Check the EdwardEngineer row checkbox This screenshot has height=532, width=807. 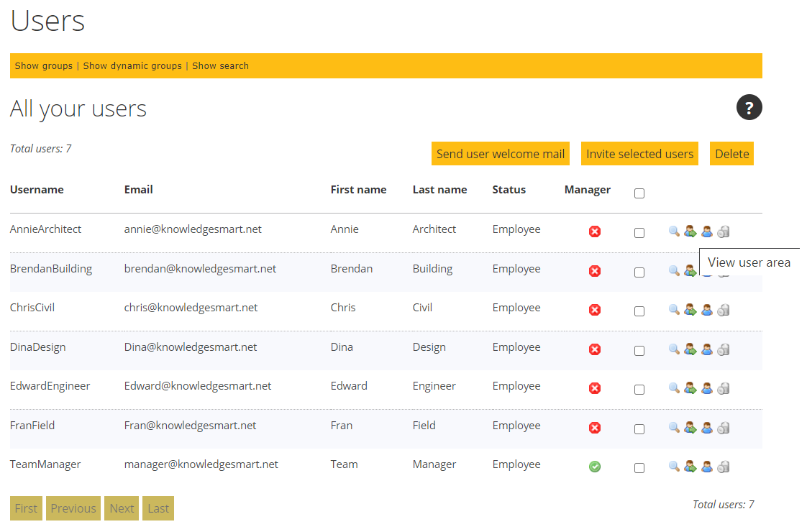pos(639,390)
